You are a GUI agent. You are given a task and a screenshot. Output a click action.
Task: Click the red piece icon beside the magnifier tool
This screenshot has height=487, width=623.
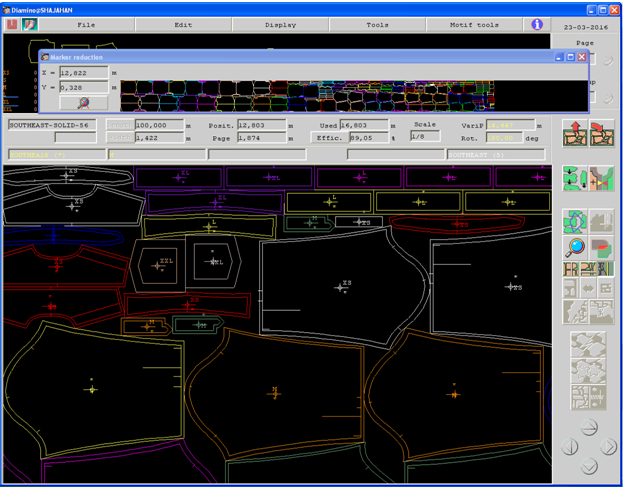pos(600,246)
